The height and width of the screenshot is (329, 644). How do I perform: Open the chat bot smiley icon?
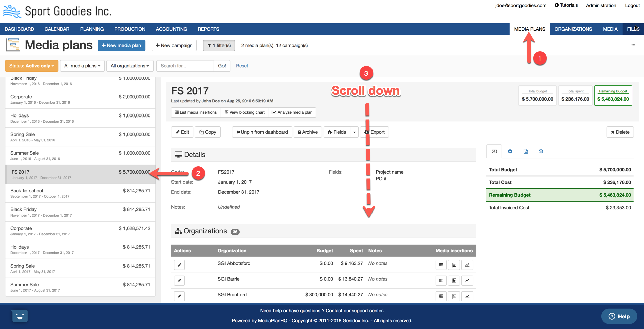tap(20, 316)
